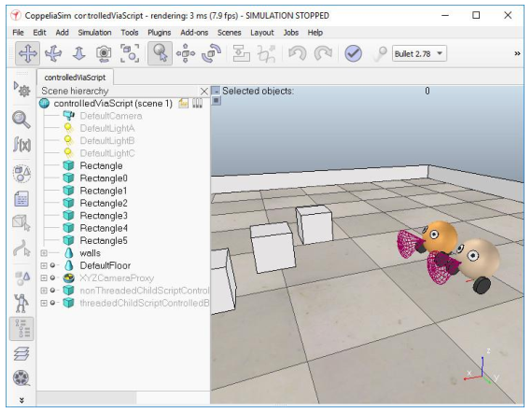Activate the object rotate tool
This screenshot has height=413, width=532.
[211, 53]
